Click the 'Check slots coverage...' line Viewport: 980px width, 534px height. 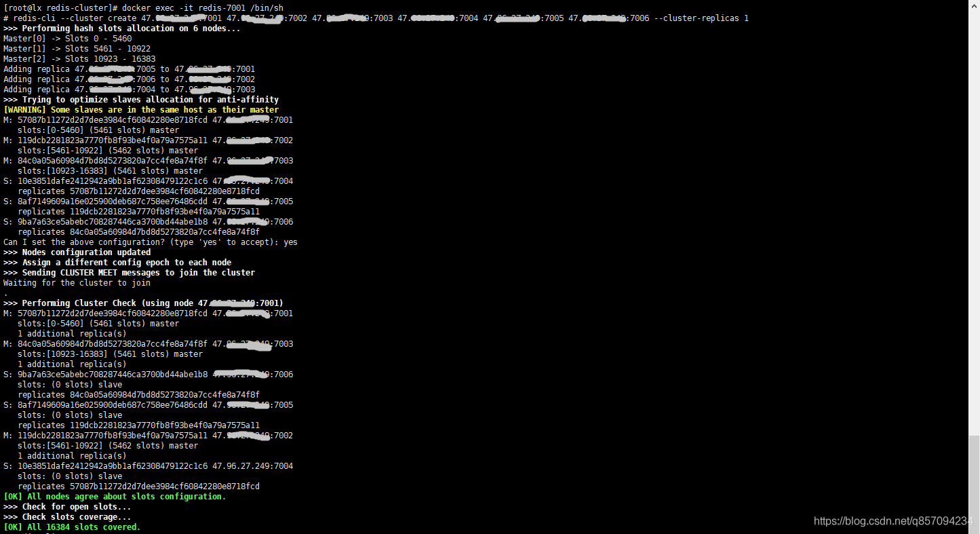pyautogui.click(x=68, y=516)
